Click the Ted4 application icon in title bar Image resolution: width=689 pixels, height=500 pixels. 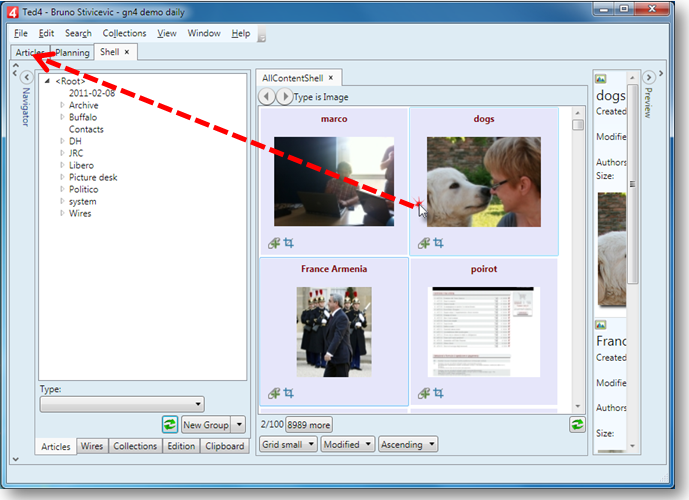tap(12, 12)
